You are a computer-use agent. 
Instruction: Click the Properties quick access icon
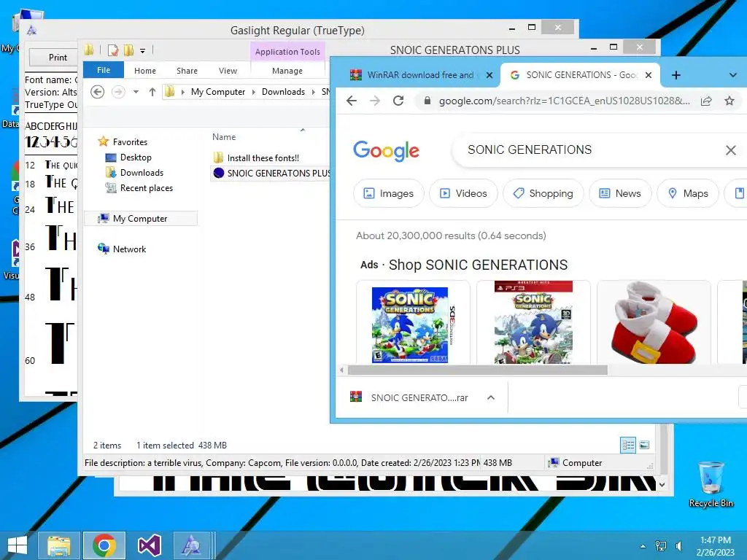(x=113, y=50)
